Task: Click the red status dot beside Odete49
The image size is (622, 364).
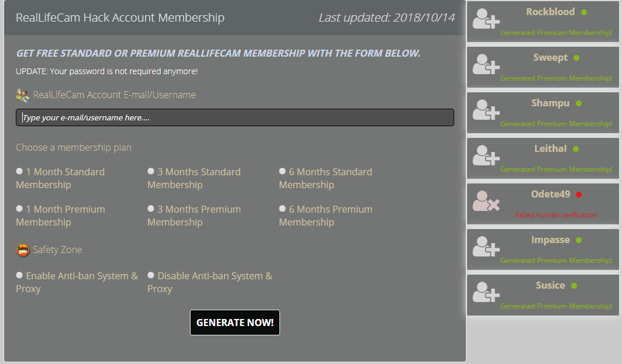Action: pyautogui.click(x=579, y=195)
